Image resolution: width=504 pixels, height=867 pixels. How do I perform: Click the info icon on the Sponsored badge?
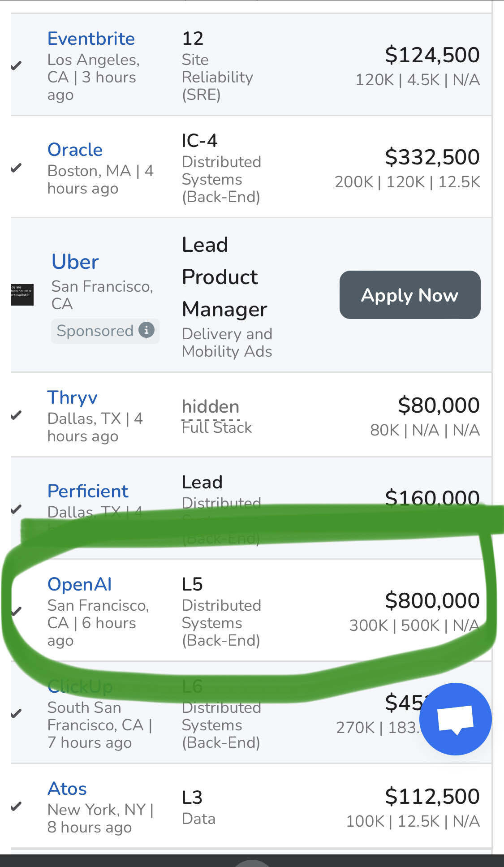click(146, 331)
